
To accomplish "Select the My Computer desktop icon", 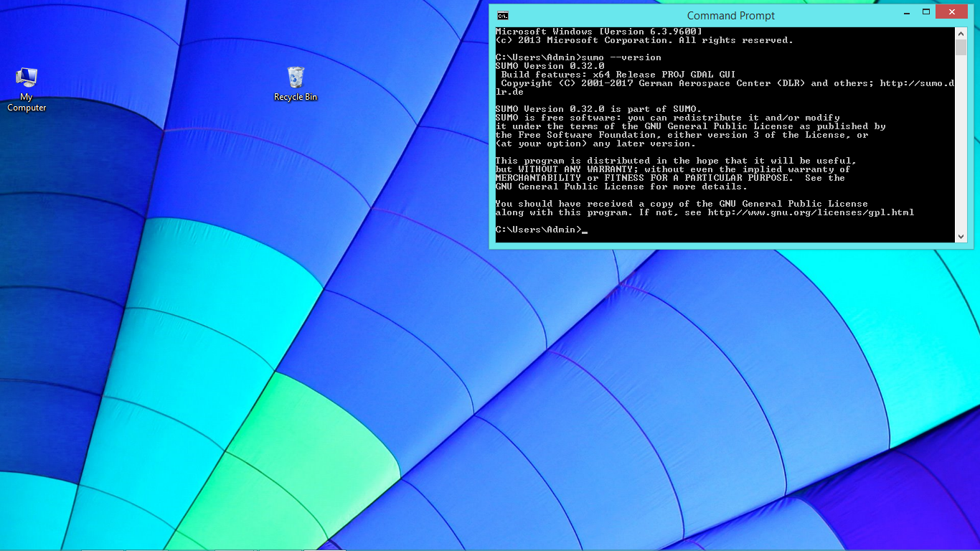I will (27, 89).
